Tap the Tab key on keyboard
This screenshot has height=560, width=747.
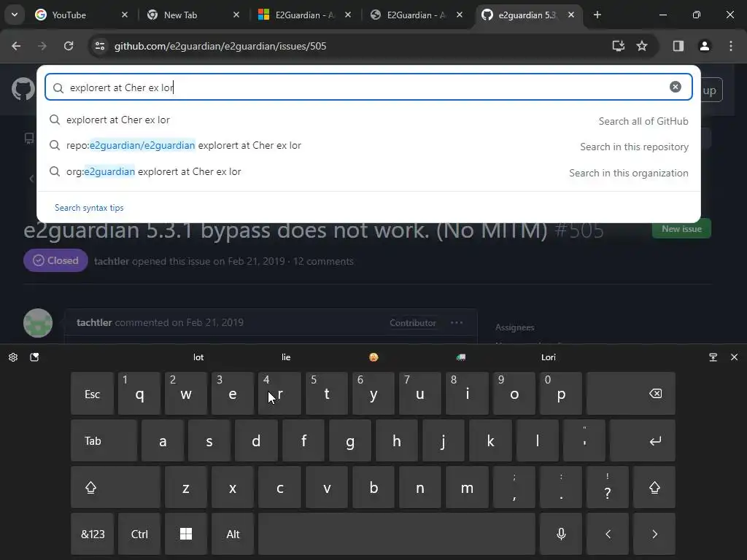coord(104,440)
